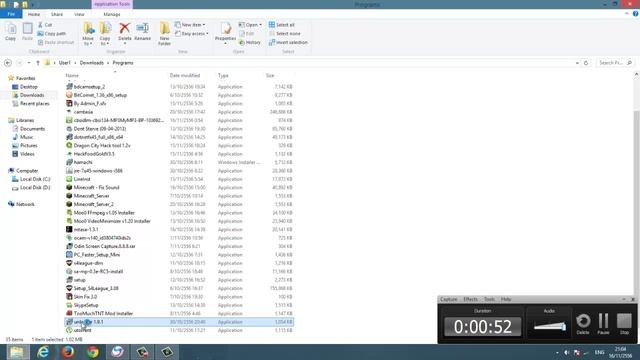
Task: Switch to the Manage ribbon tab
Action: [112, 14]
